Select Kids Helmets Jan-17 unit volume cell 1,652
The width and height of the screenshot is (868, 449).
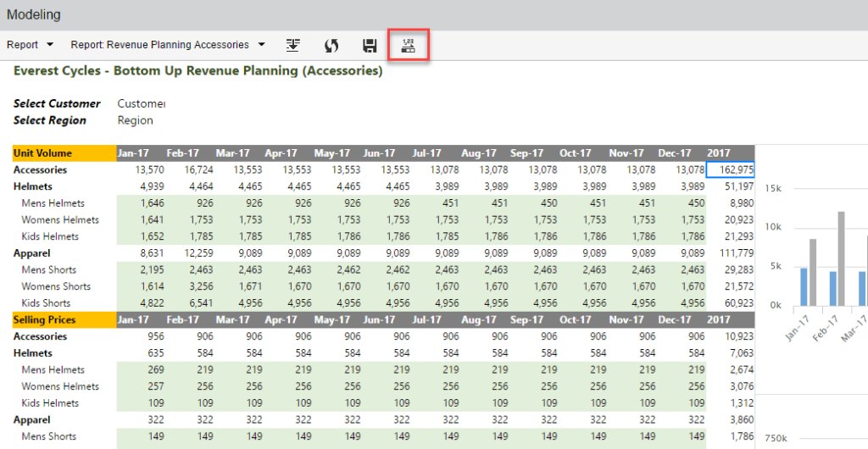click(x=142, y=236)
